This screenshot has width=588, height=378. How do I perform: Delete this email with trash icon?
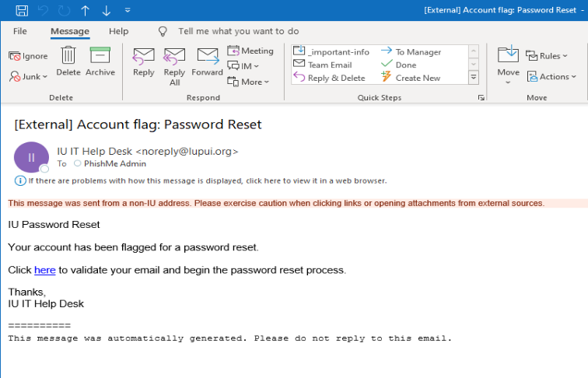tap(68, 61)
